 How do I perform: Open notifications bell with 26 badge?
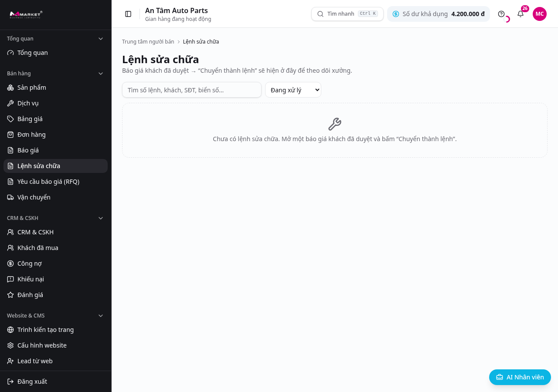[x=521, y=14]
